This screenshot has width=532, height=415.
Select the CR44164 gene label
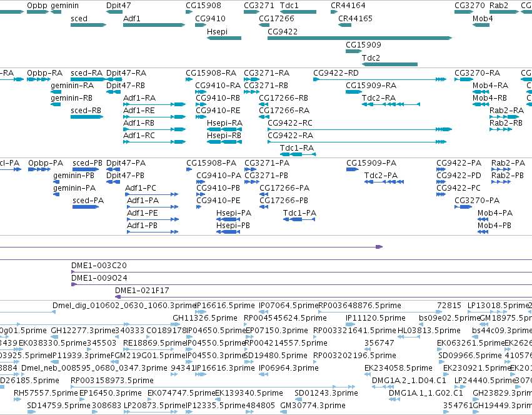click(x=348, y=6)
